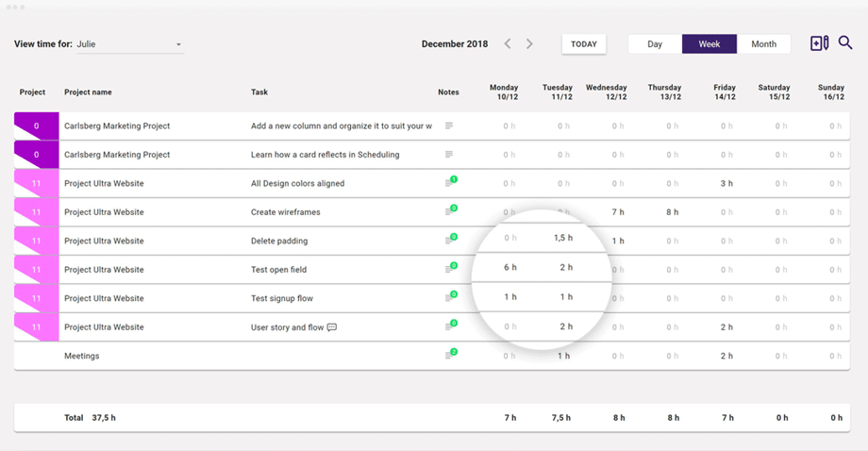
Task: Go to next week arrow
Action: pos(529,44)
